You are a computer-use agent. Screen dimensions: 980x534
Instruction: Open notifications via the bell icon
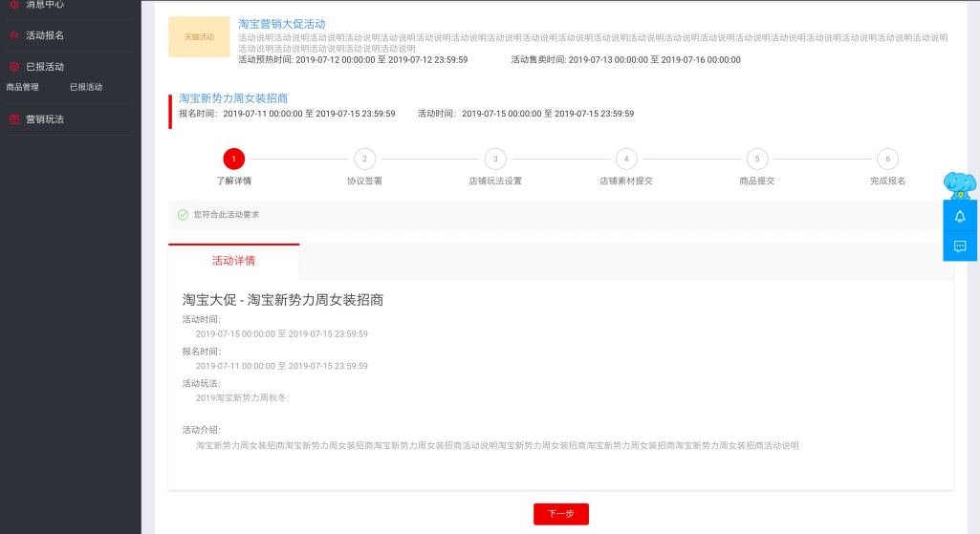(960, 216)
